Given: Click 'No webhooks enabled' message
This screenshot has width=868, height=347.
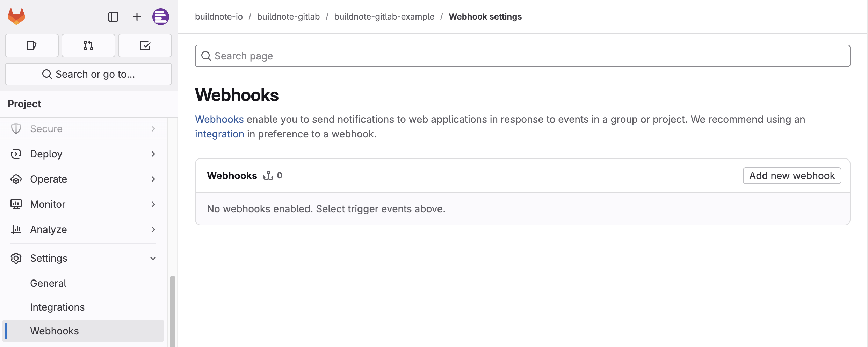Looking at the screenshot, I should pos(326,209).
